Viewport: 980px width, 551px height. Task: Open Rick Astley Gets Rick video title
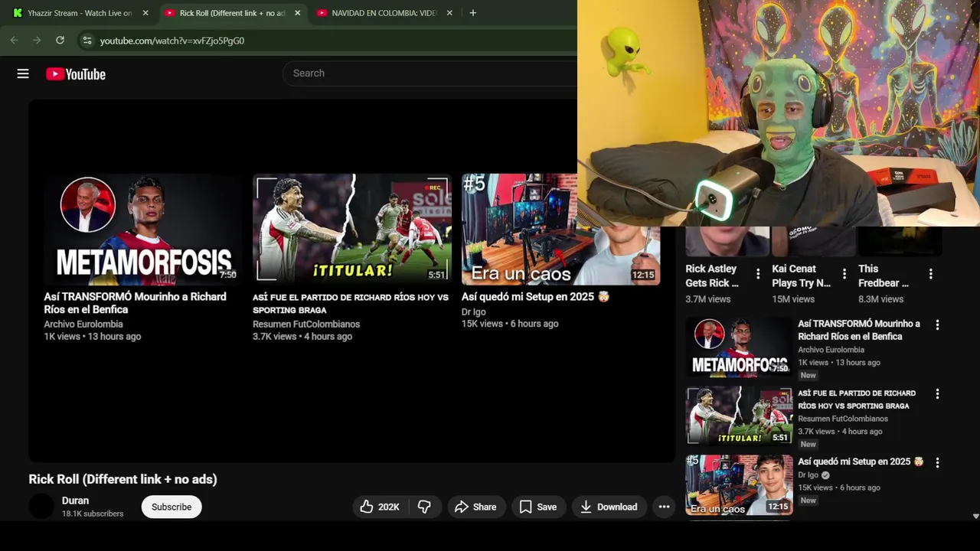coord(712,275)
